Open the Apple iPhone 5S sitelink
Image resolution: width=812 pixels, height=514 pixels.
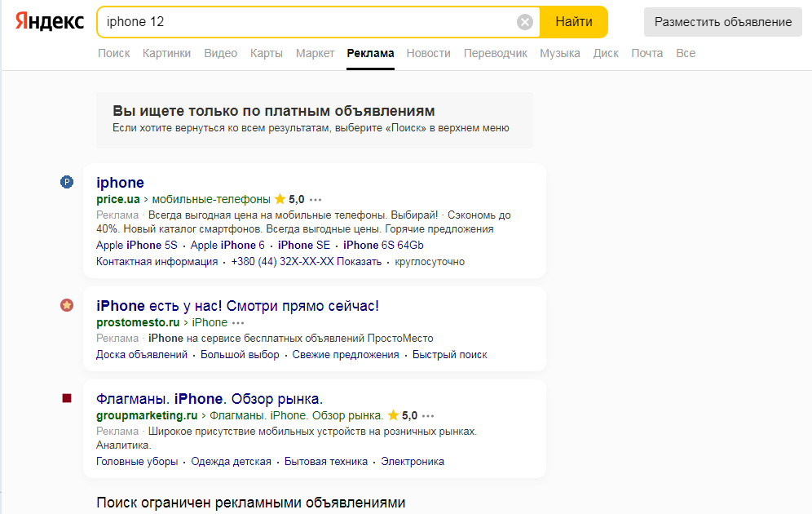[x=137, y=245]
